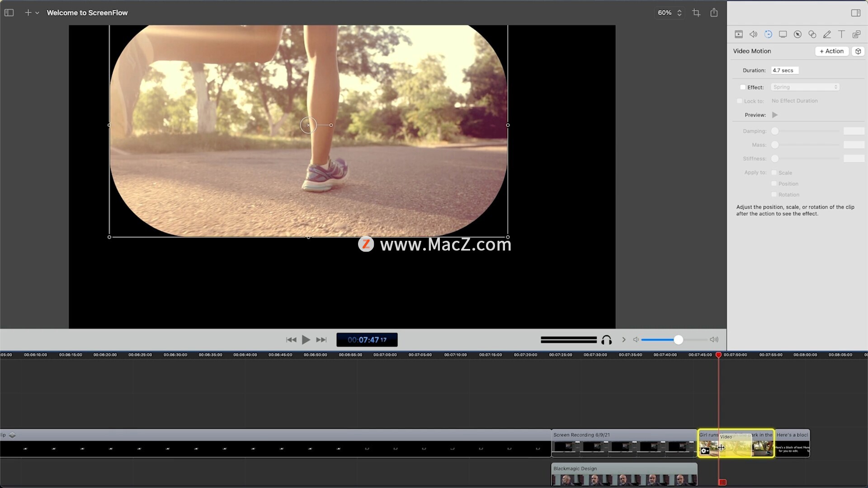Play the Video Motion preview
The image size is (868, 488).
click(775, 115)
